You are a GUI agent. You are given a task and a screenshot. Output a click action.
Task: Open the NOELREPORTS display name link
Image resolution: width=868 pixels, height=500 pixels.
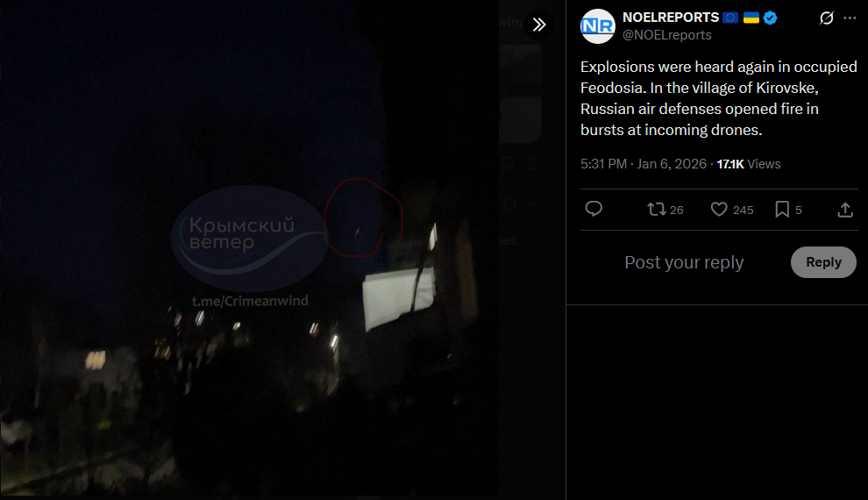point(671,18)
